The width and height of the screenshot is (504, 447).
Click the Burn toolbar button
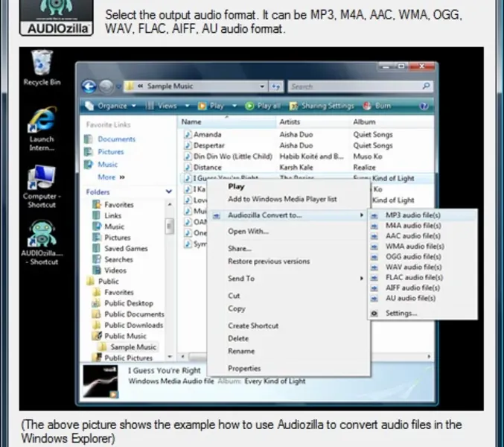pyautogui.click(x=377, y=106)
